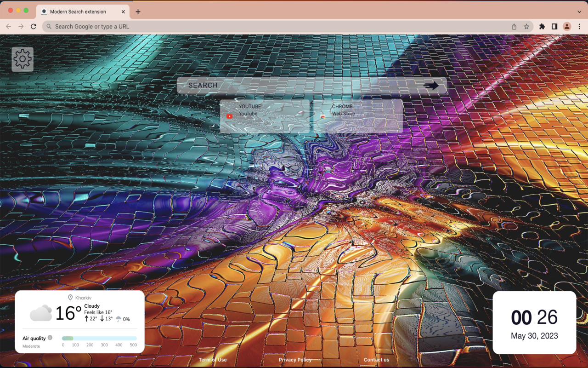Click the 'Moderate' air quality label
588x368 pixels.
[x=31, y=346]
